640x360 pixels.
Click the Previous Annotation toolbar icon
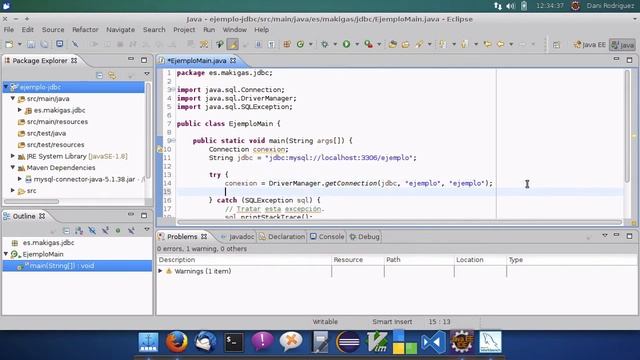click(x=464, y=44)
